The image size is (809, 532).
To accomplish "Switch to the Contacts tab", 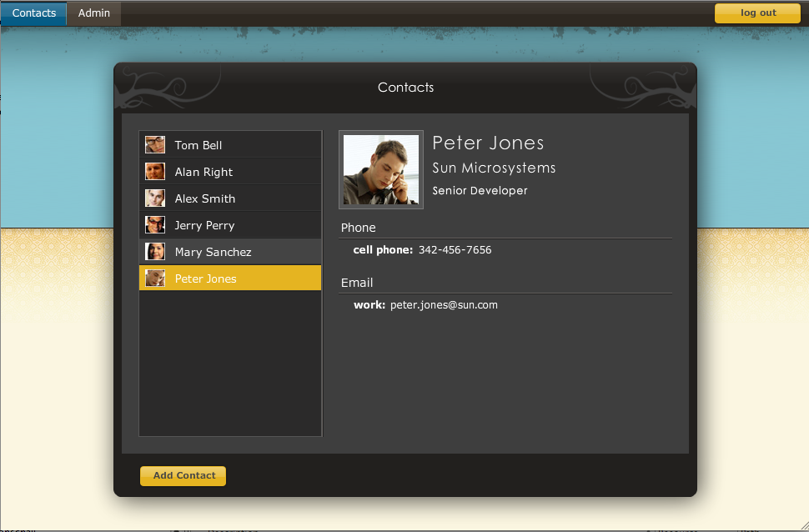I will (34, 13).
